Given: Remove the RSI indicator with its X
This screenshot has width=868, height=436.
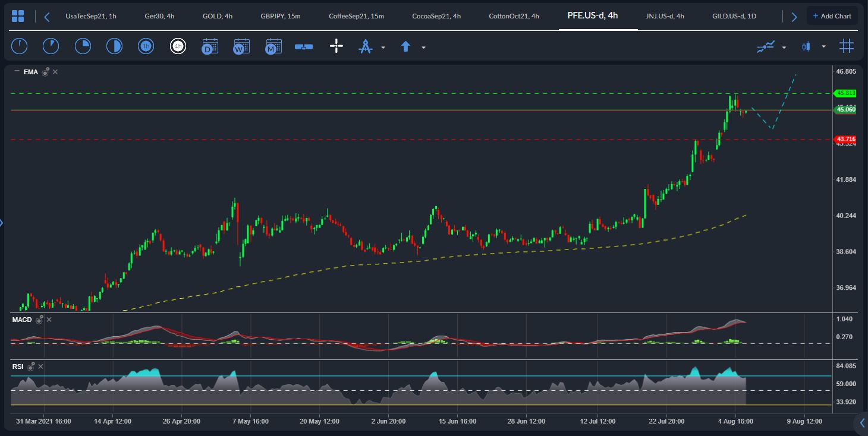Looking at the screenshot, I should (x=43, y=367).
